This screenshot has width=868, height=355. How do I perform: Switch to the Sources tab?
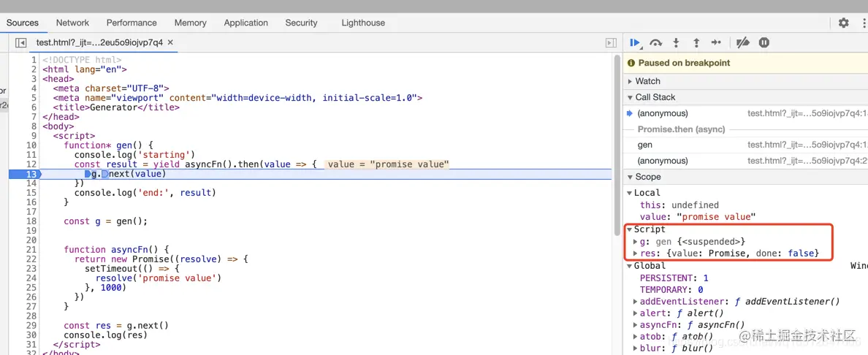click(22, 23)
